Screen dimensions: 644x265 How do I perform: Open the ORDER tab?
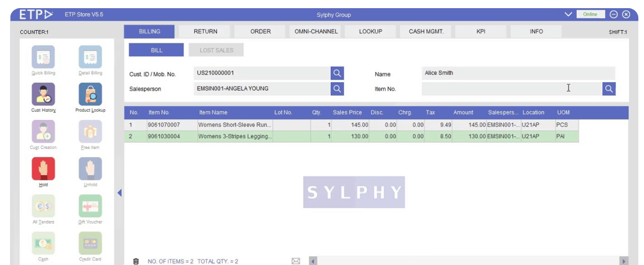point(260,31)
